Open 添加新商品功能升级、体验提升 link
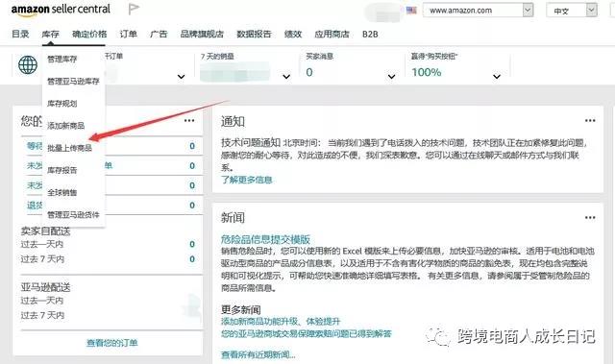The height and width of the screenshot is (364, 615). click(x=281, y=322)
